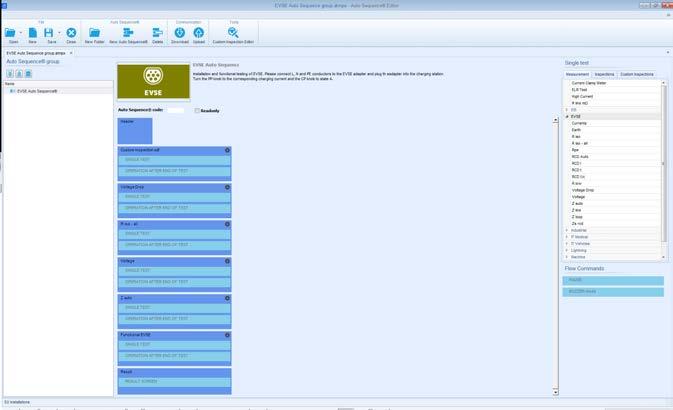Create a New Folder
Screen dimensions: 673x410
(94, 33)
